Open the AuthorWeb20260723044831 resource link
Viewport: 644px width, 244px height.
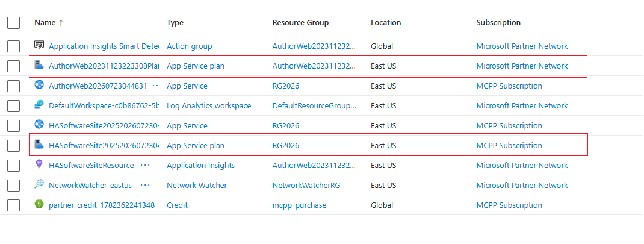click(98, 86)
